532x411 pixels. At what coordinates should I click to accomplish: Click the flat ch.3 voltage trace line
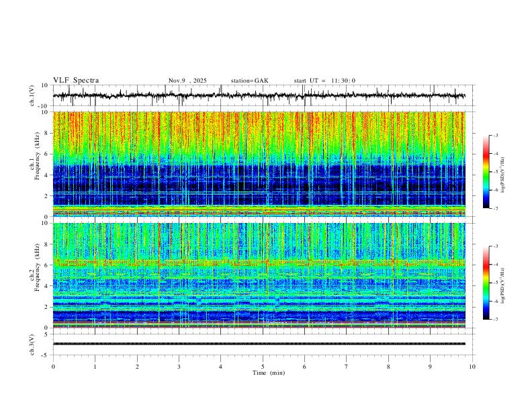click(259, 344)
